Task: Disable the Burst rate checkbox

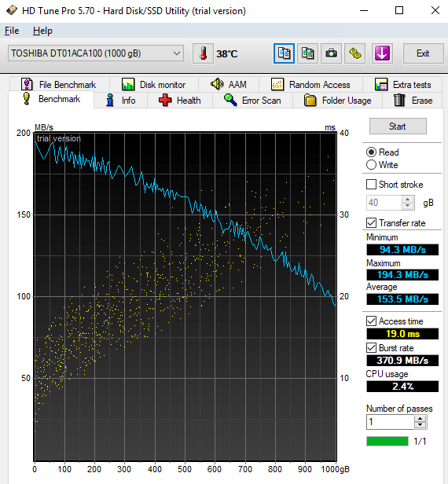Action: coord(371,348)
